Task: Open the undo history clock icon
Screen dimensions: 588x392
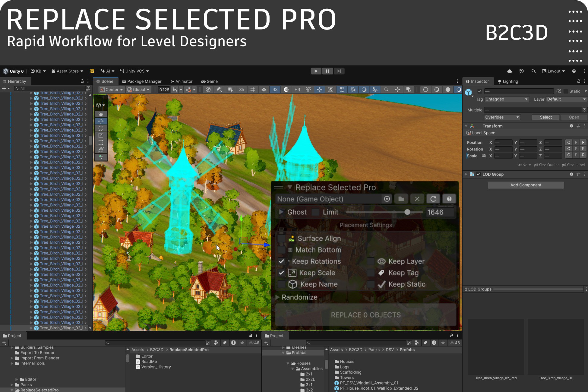Action: (x=521, y=71)
